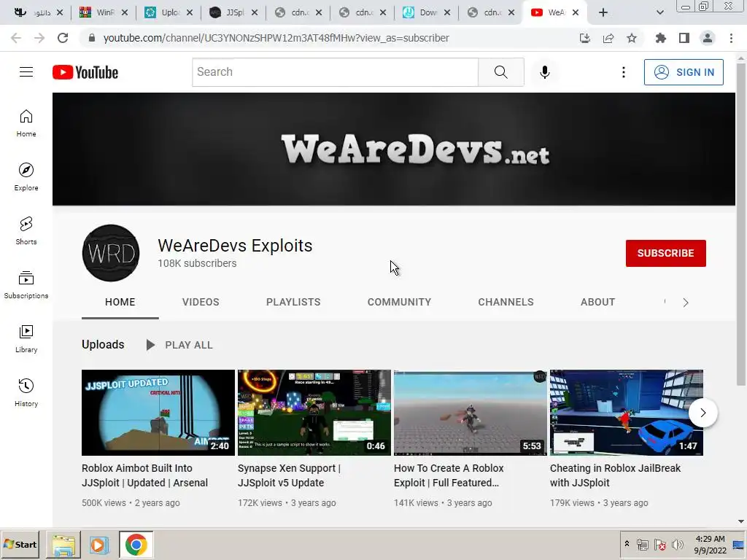Open Uploads section heading link
This screenshot has height=560, width=747.
coord(103,344)
